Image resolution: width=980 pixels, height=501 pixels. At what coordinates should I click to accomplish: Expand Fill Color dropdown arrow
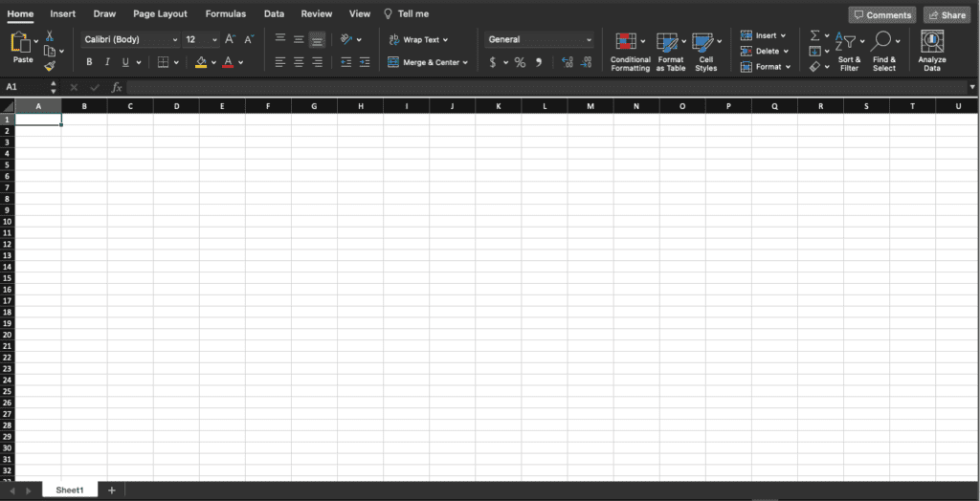[x=213, y=62]
